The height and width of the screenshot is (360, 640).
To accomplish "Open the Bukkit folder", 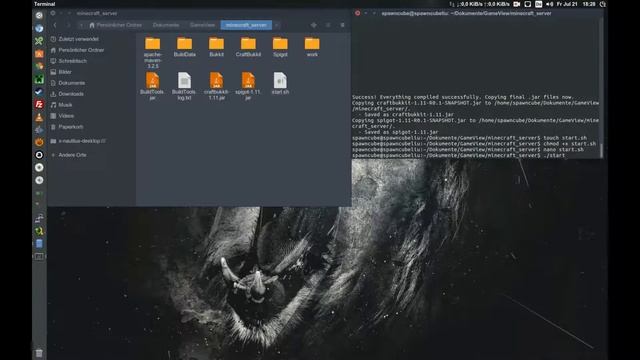I will (x=216, y=47).
